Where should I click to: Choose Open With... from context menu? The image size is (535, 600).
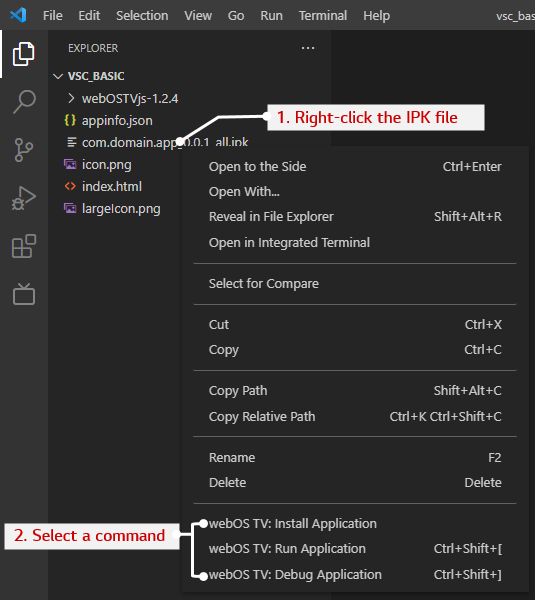355,191
